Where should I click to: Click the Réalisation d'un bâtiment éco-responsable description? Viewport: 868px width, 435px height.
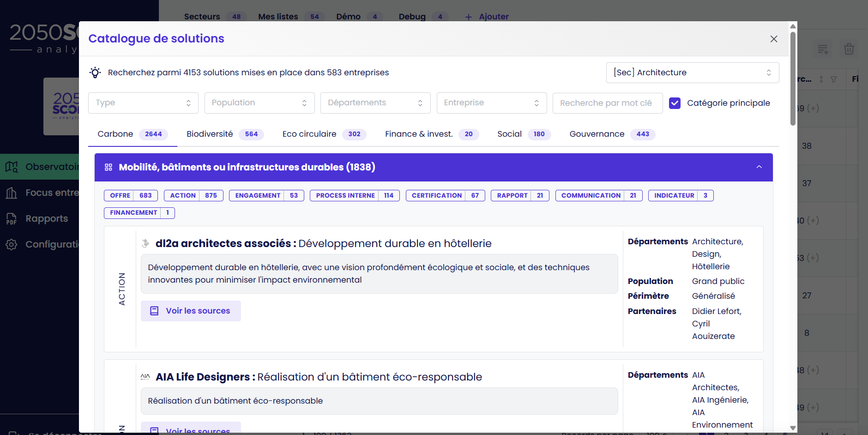tap(380, 401)
